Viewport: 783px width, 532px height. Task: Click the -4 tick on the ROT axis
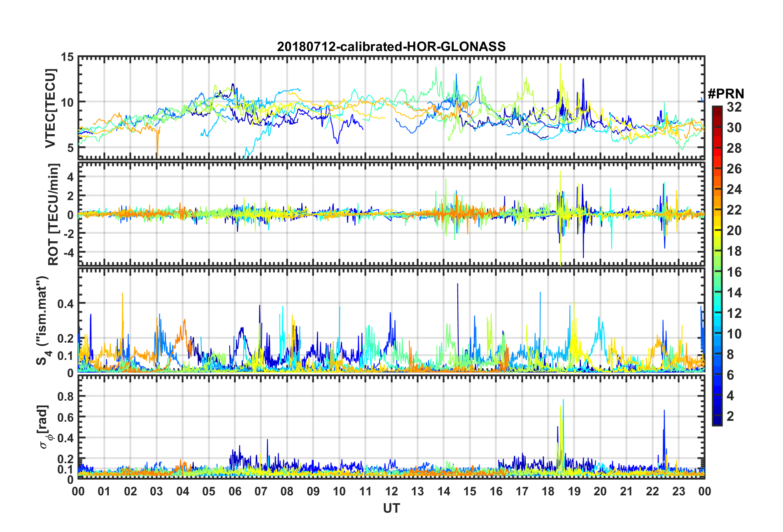(x=68, y=252)
